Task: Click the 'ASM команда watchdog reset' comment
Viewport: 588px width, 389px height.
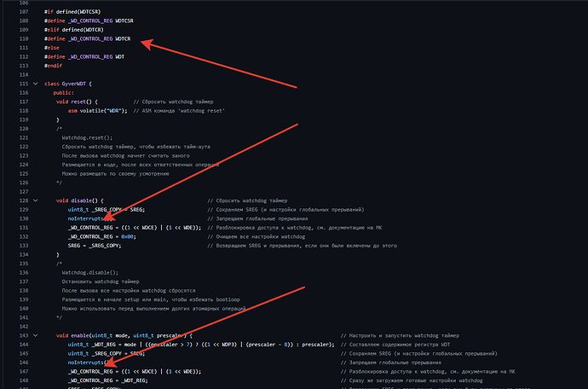Action: coord(179,111)
